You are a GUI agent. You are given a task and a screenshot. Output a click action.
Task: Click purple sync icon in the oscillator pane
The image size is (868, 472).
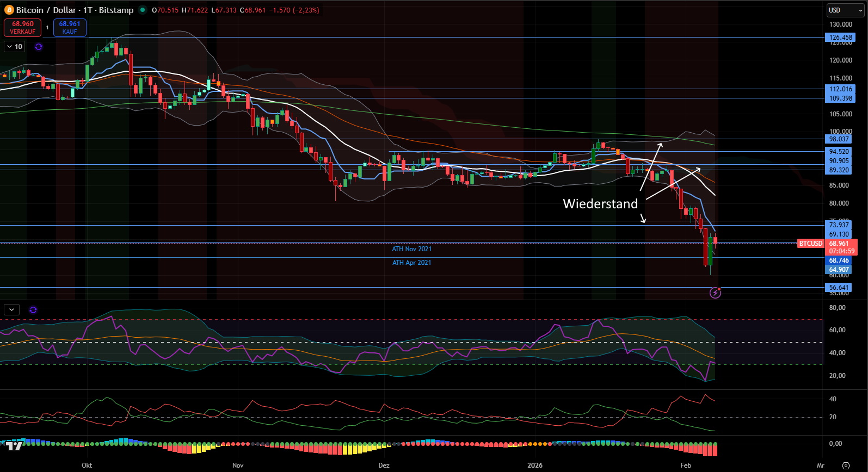[x=33, y=310]
